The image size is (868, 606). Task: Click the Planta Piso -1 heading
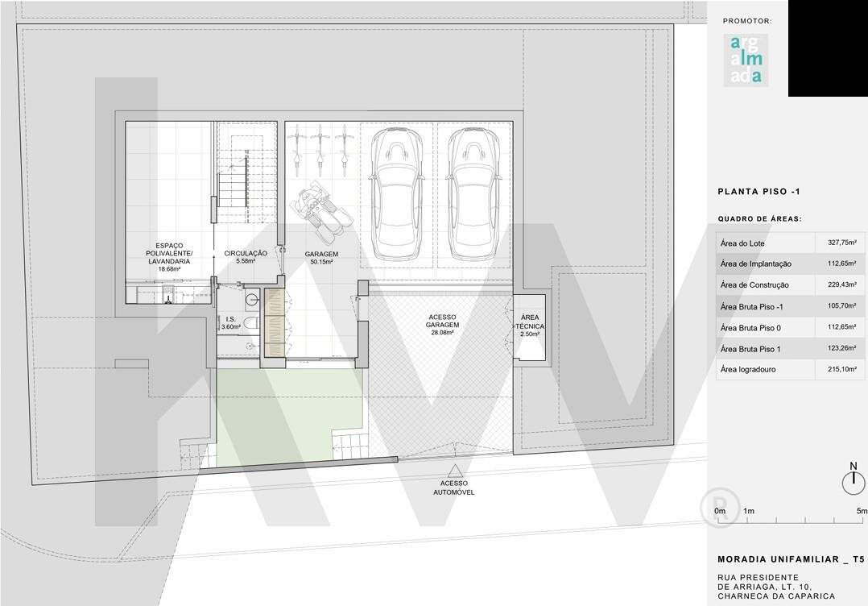click(x=758, y=192)
